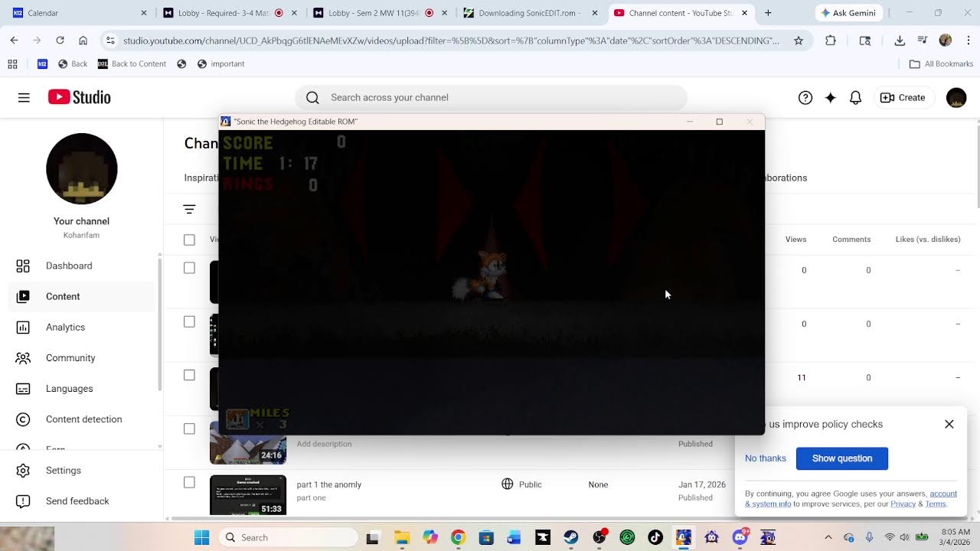Screen dimensions: 980x551
Task: Toggle the select-all videos checkbox in header
Action: coord(189,240)
